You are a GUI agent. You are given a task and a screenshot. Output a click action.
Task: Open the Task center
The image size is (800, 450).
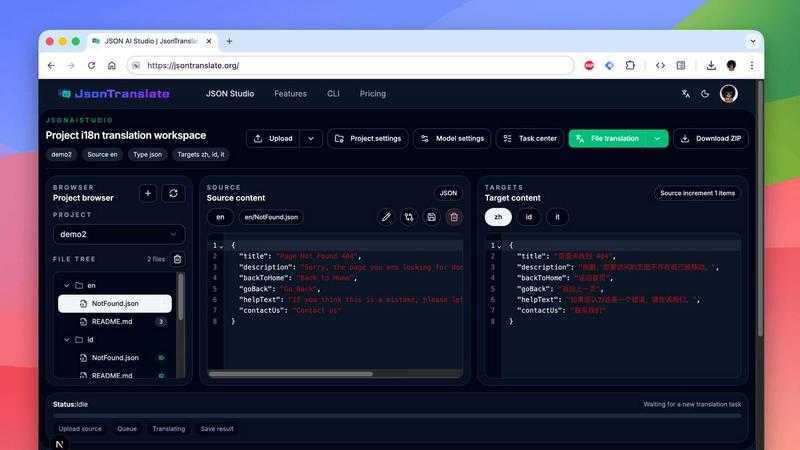click(x=530, y=139)
